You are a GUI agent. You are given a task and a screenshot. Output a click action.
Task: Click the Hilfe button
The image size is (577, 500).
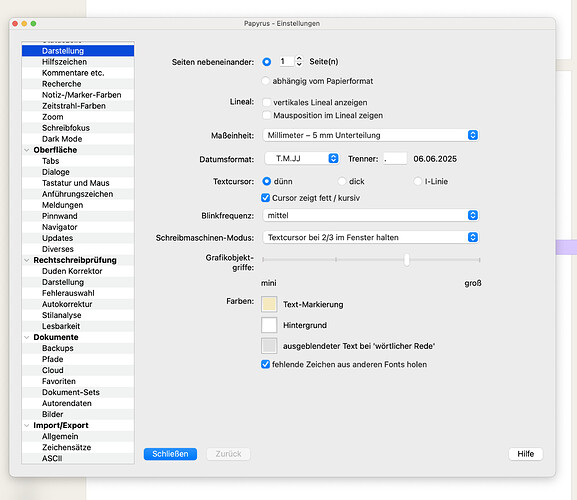tap(526, 454)
